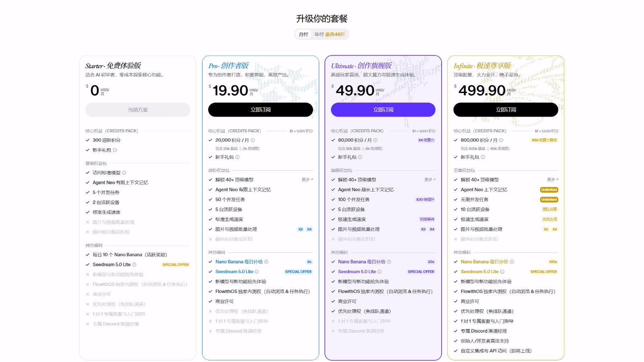This screenshot has height=362, width=644.
Task: Expand 更多 in the Pro plan models row
Action: (x=307, y=180)
